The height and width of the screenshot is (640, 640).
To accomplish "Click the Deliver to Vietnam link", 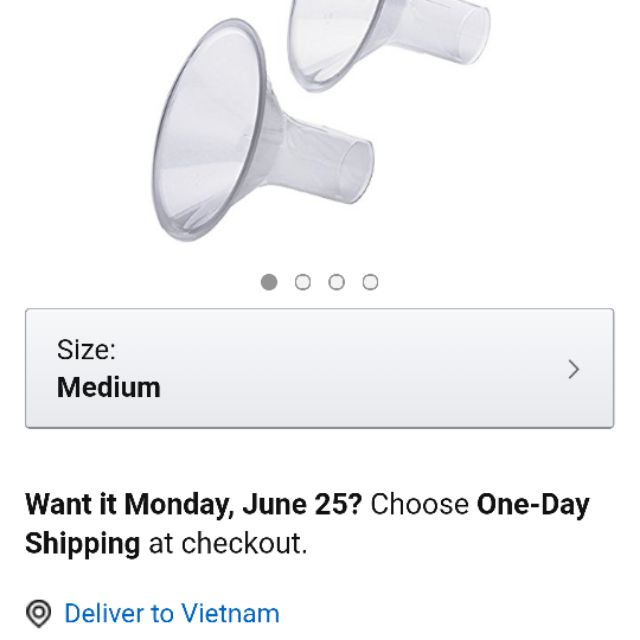I will 171,613.
